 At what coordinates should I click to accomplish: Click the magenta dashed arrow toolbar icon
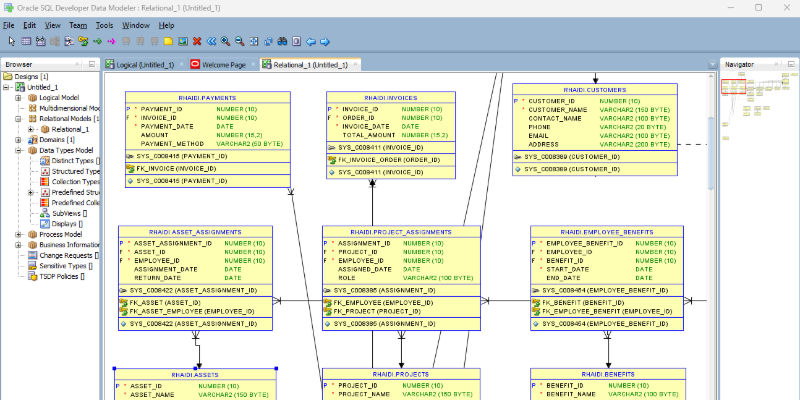(112, 41)
